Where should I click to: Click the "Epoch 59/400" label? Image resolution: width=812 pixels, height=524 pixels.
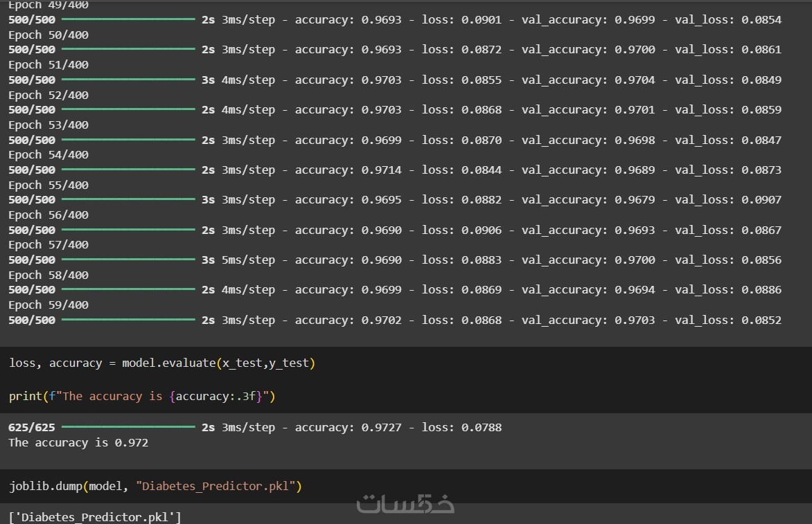48,305
